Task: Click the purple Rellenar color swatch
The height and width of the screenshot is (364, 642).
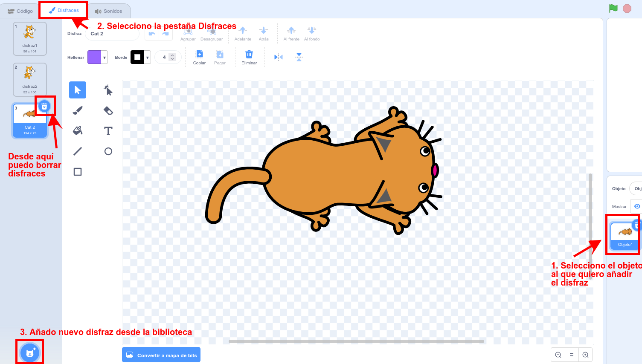Action: pos(94,57)
